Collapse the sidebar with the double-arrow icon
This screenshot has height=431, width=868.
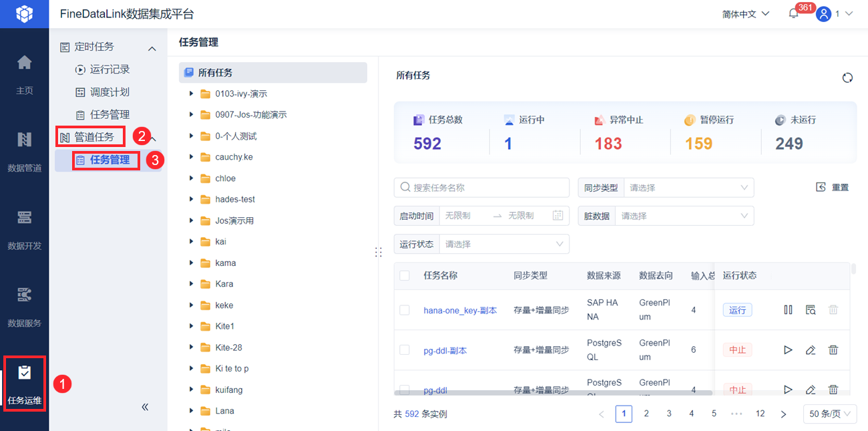145,407
